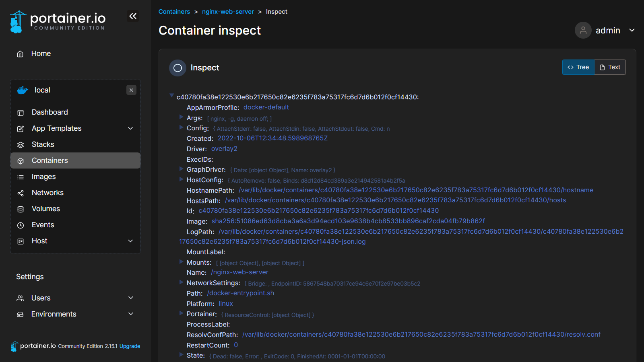Image resolution: width=644 pixels, height=362 pixels.
Task: Click the Volumes database icon
Action: 21,209
